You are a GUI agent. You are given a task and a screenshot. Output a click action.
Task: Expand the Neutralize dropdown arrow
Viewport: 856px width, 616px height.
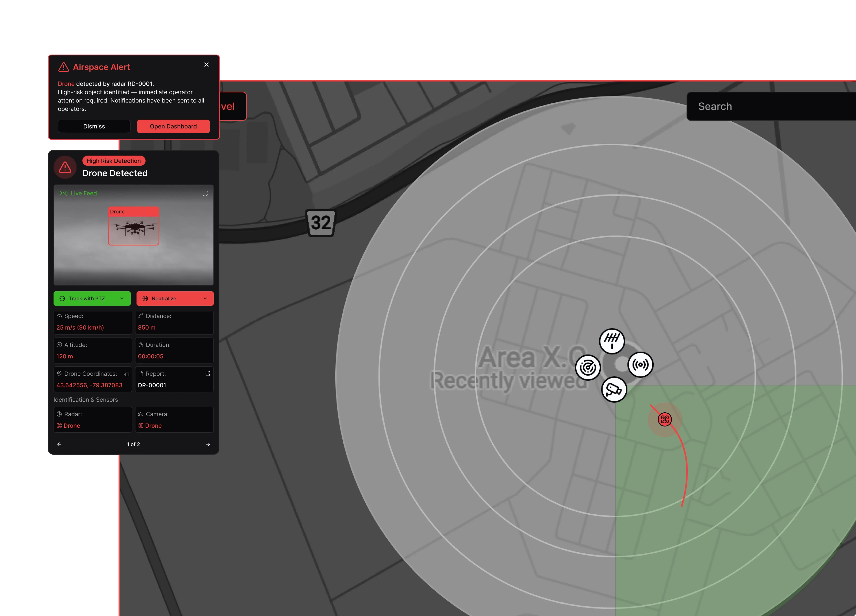[x=205, y=298]
